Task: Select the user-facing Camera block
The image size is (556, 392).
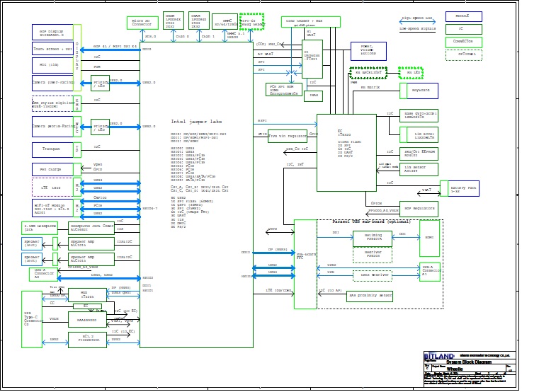Action: (x=52, y=83)
